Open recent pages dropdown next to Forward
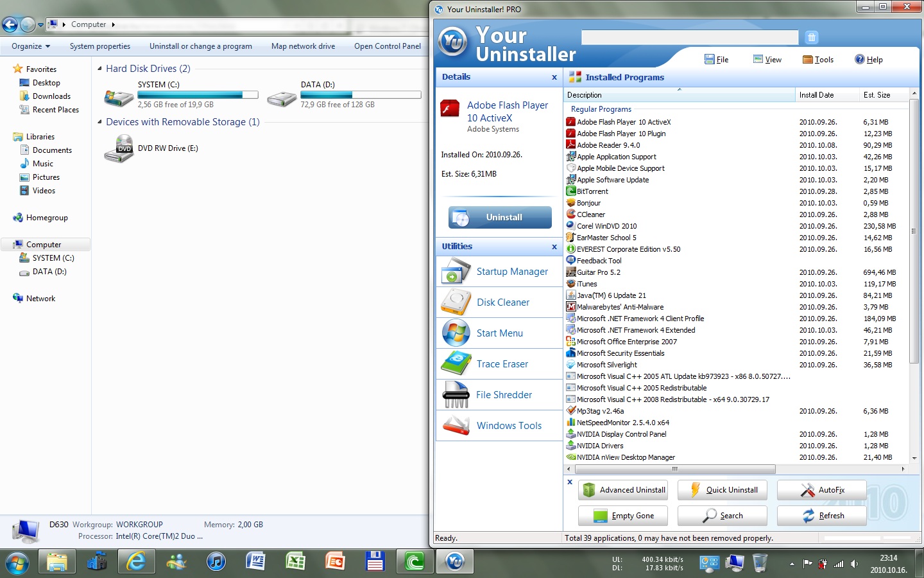 coord(40,25)
